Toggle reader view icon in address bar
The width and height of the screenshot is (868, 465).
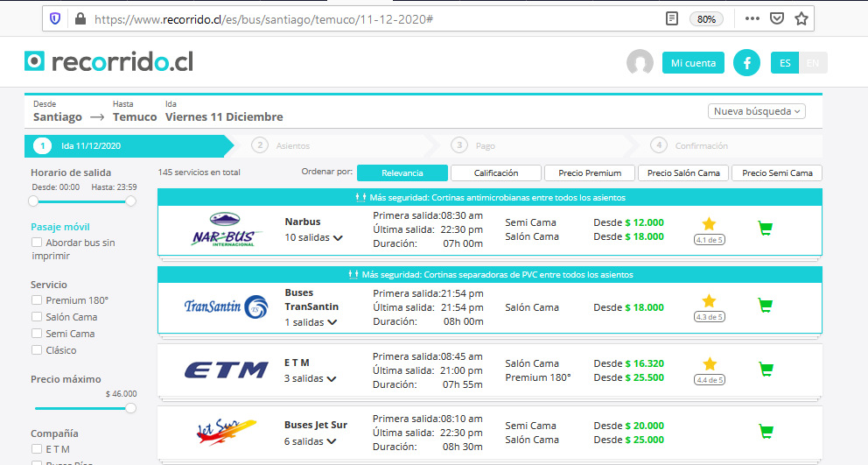[x=671, y=19]
